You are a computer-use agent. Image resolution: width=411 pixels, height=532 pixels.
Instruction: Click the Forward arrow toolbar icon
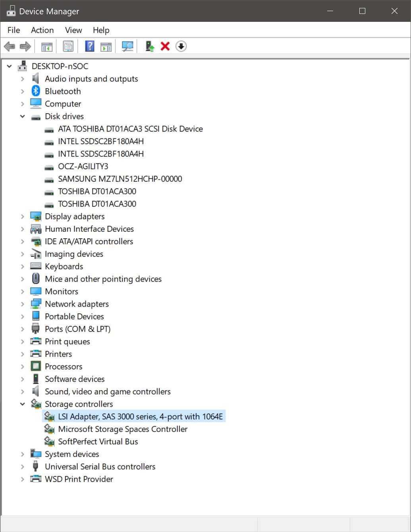coord(25,46)
